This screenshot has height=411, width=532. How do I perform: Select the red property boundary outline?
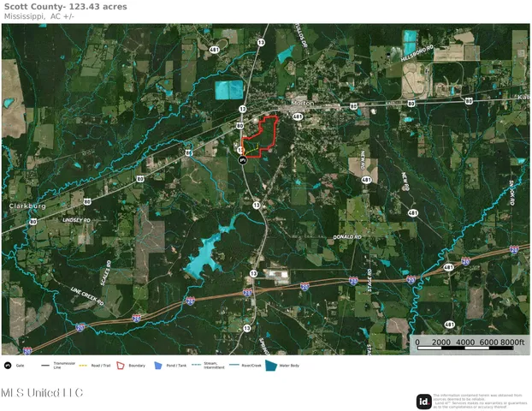[x=260, y=137]
